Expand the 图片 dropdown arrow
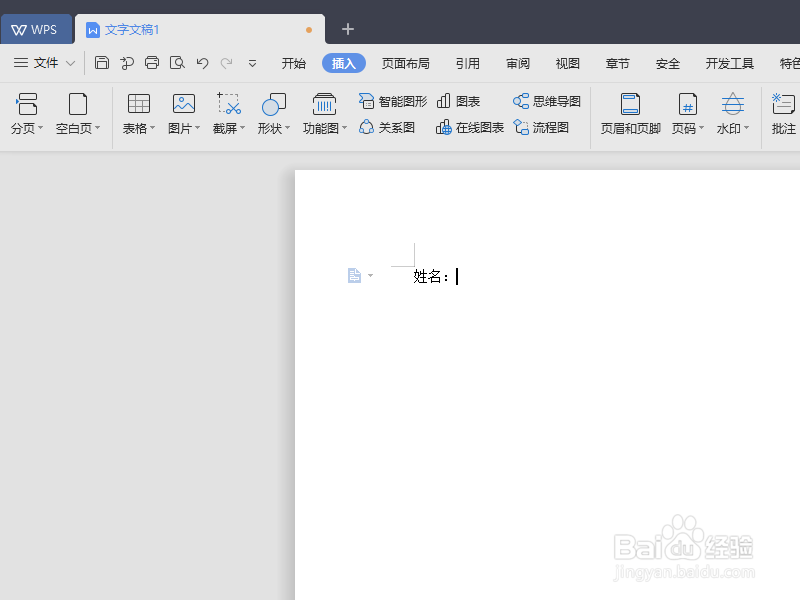 tap(197, 128)
